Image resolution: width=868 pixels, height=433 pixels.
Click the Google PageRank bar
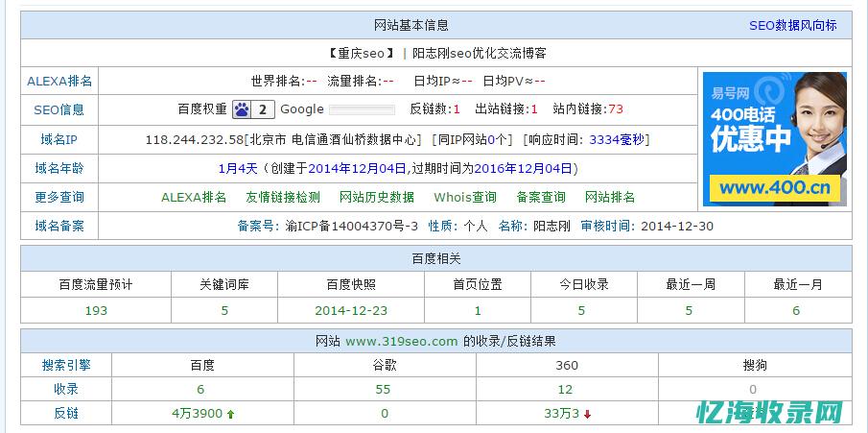(362, 109)
